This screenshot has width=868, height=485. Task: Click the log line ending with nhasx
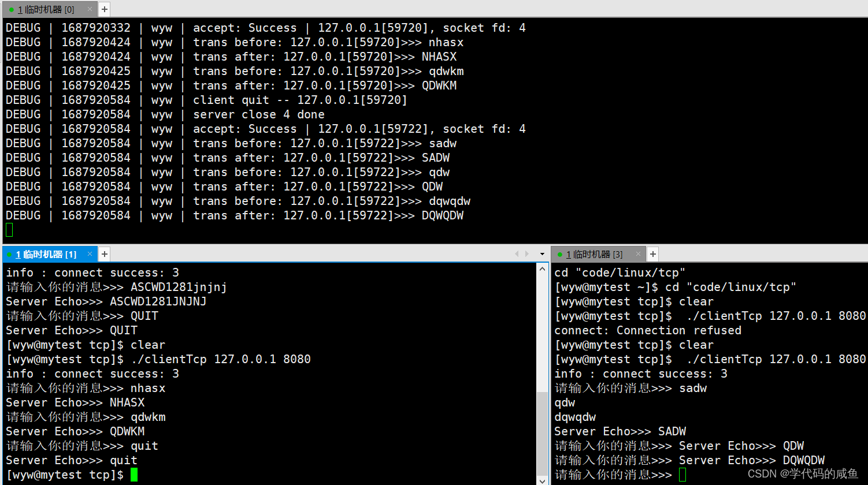(235, 42)
